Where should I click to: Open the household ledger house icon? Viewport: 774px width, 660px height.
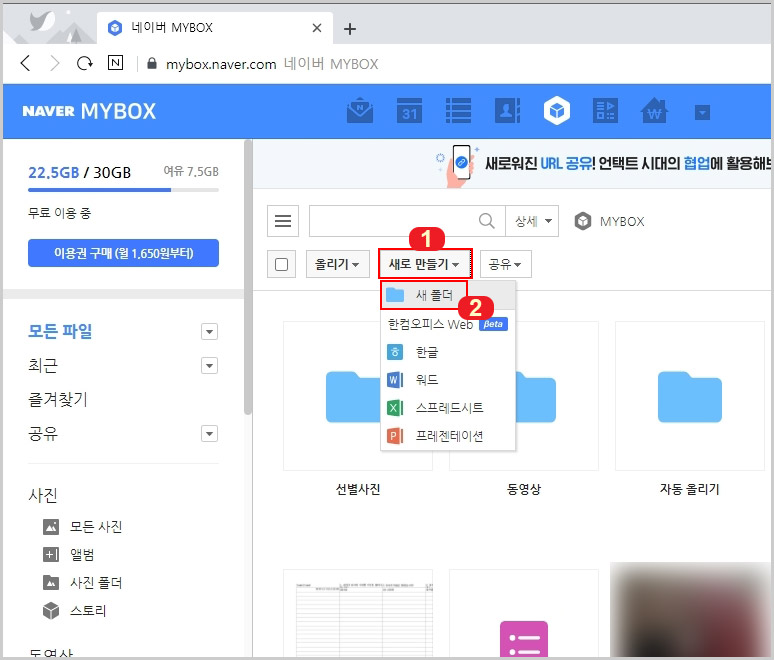pos(654,111)
